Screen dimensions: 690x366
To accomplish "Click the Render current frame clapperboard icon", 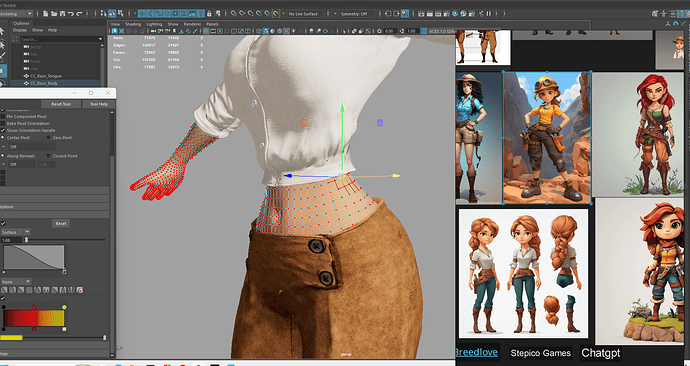I will [429, 14].
